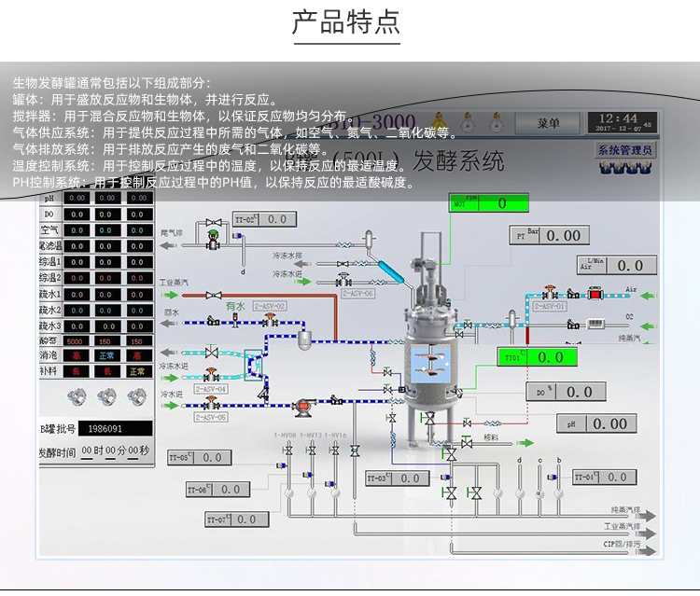700x596 pixels.
Task: Click the 有水 status text
Action: 235,306
